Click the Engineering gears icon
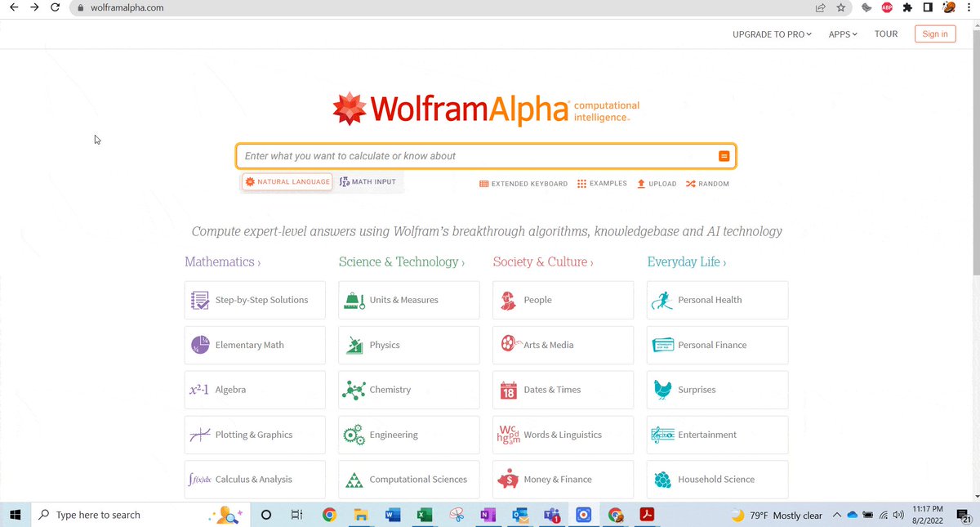This screenshot has width=980, height=527. coord(354,435)
